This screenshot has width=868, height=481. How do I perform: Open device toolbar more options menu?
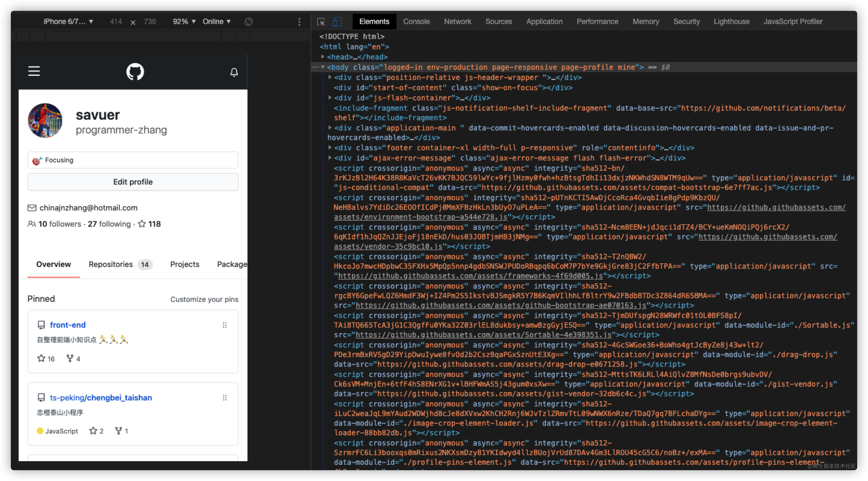[x=299, y=22]
